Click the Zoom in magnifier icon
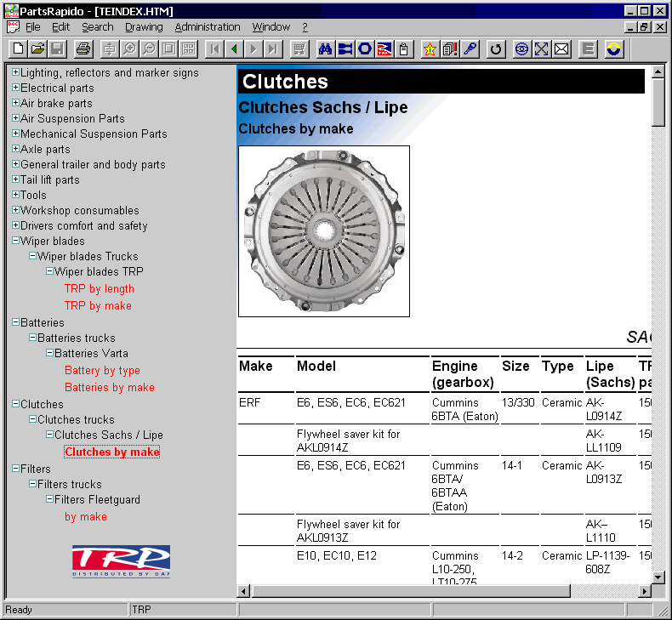 129,48
